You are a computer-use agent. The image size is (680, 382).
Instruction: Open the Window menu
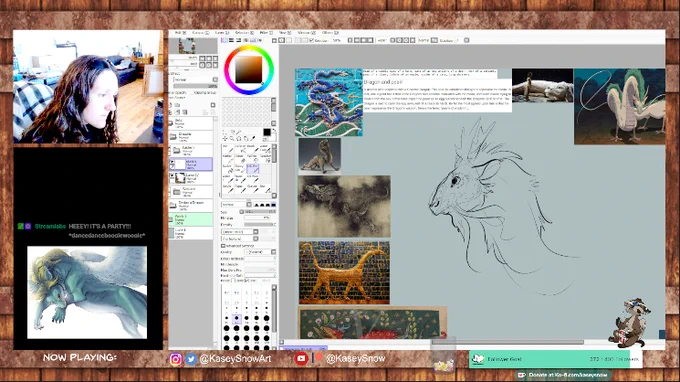(306, 33)
